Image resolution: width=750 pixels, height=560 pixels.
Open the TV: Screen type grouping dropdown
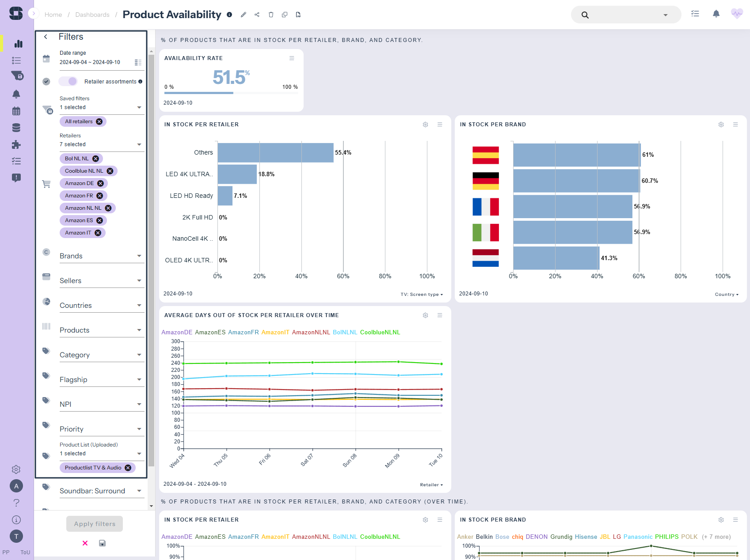click(x=422, y=295)
